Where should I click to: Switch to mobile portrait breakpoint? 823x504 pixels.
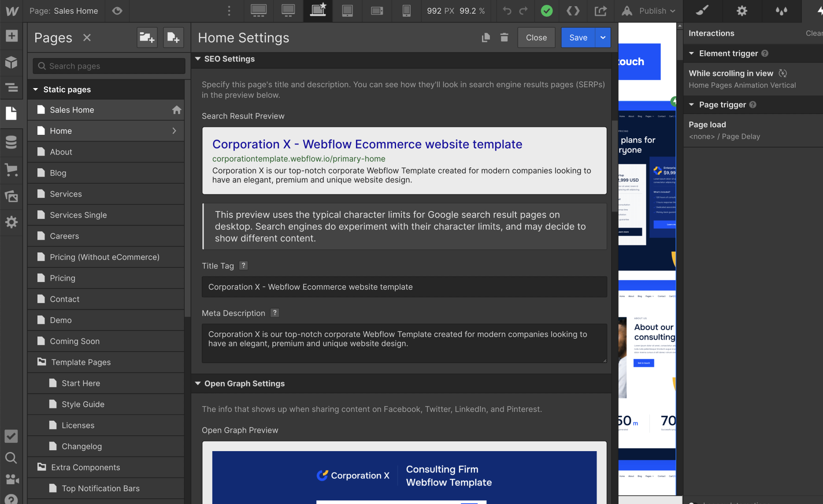pos(406,11)
